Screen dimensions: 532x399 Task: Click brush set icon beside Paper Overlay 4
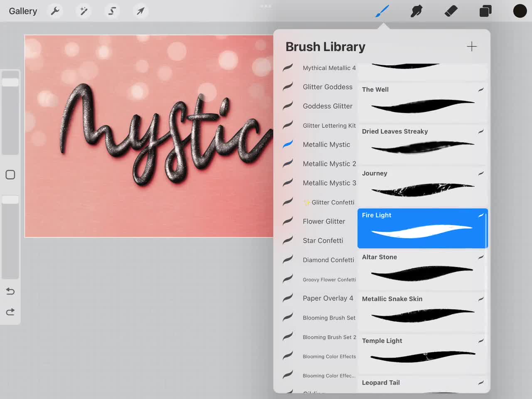pos(288,298)
